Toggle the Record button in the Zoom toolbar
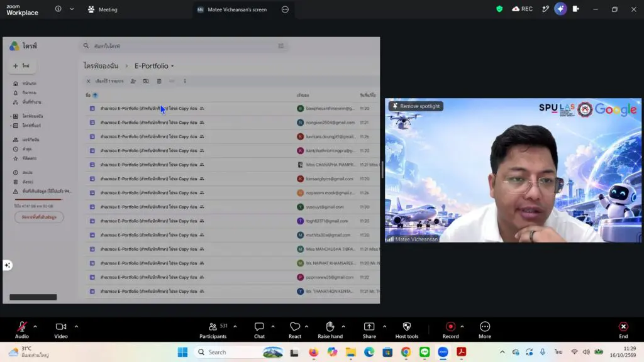Screen dimensions: 644x362 pos(450,330)
